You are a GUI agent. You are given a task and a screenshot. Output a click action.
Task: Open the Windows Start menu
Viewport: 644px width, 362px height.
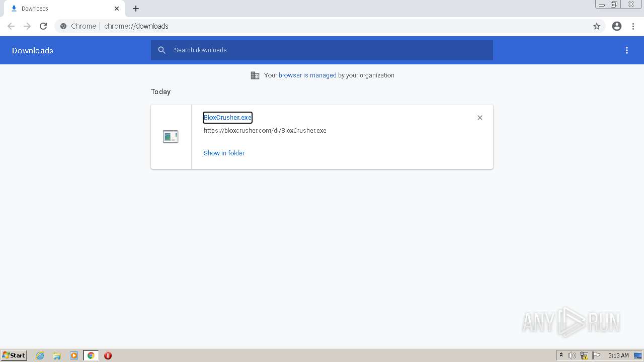point(14,355)
